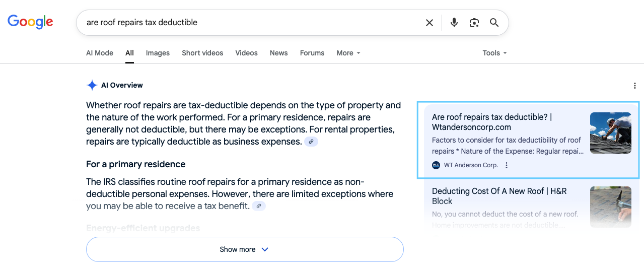
Task: Open Short videos tab
Action: point(202,53)
